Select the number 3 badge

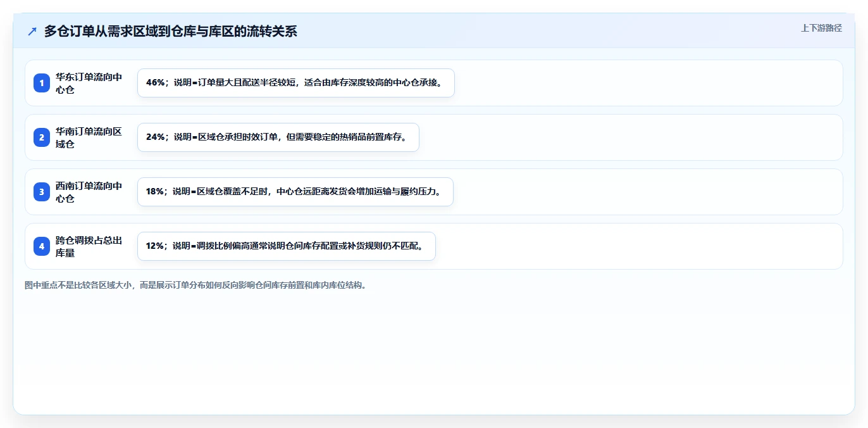42,192
